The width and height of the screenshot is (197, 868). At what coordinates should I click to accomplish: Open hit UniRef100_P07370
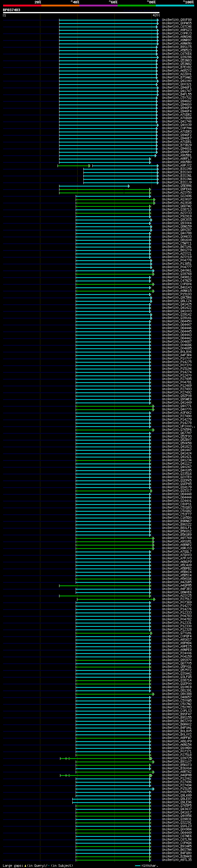(x=177, y=365)
